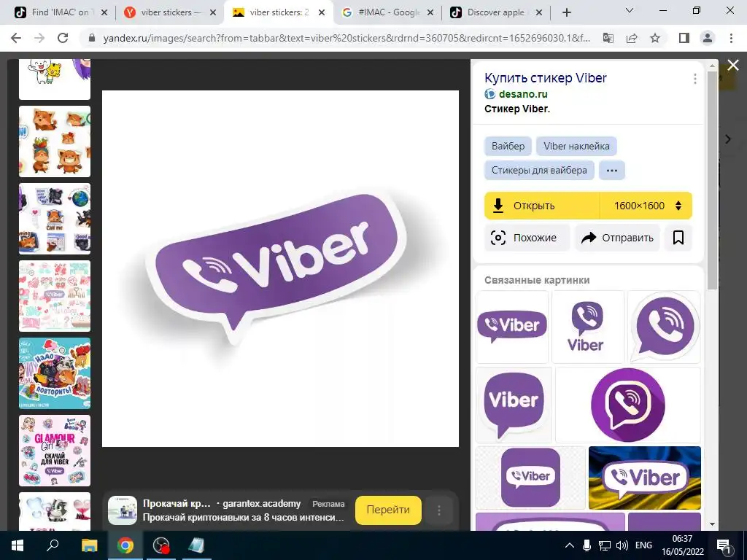Open the desano.ru source link

coord(523,94)
